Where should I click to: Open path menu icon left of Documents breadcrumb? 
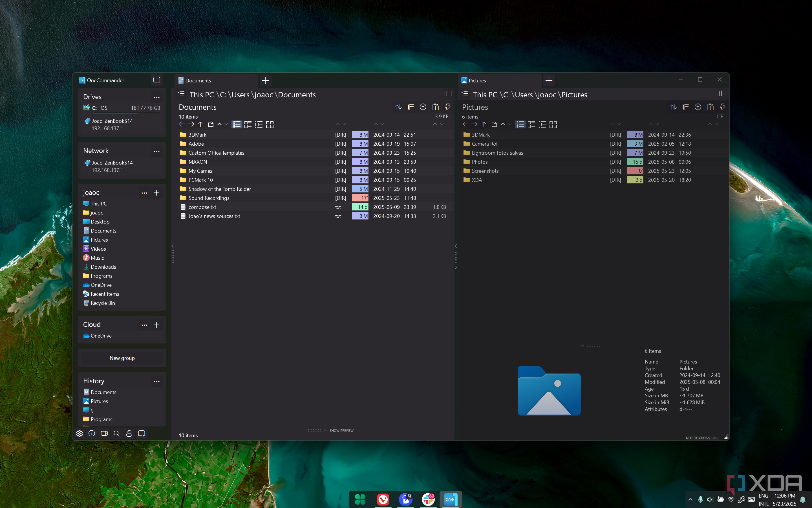pyautogui.click(x=181, y=94)
